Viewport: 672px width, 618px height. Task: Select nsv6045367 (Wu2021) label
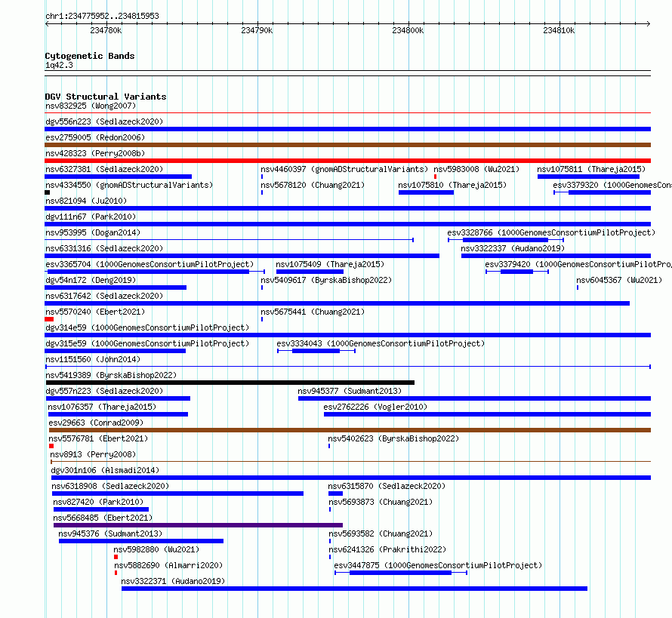(619, 280)
